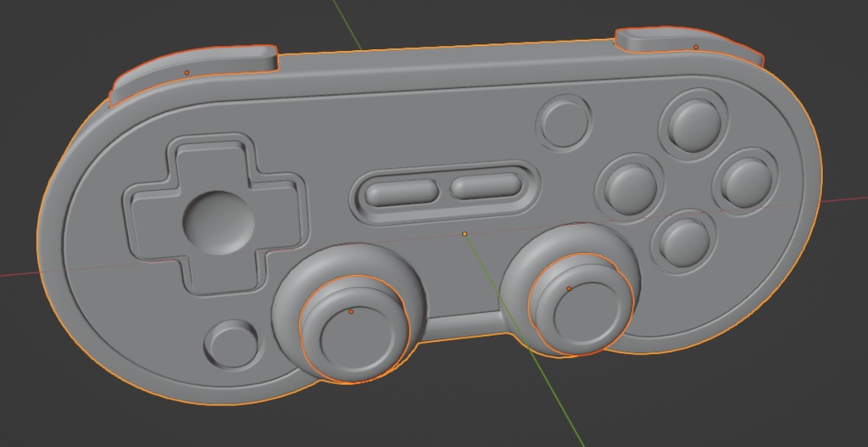This screenshot has height=447, width=868.
Task: Click origin dot on right analog stick
Action: coord(569,288)
